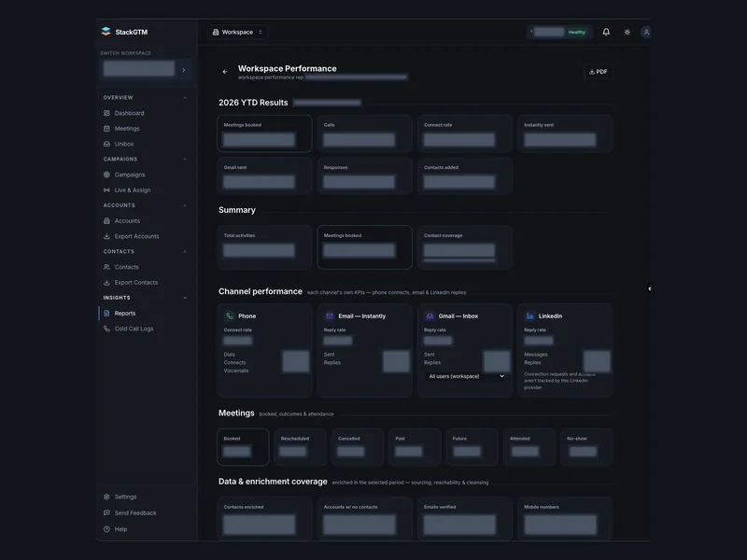Open Live & Assign page

coord(133,189)
